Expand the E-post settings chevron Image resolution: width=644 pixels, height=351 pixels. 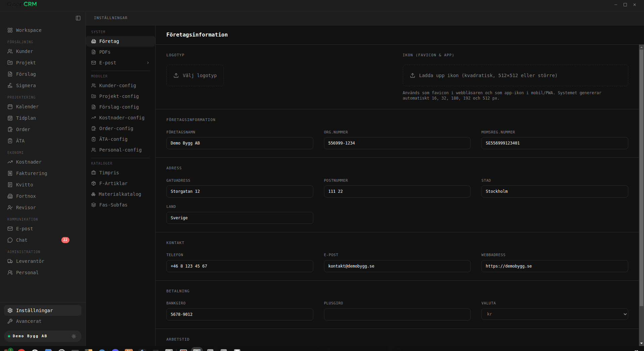pyautogui.click(x=148, y=63)
